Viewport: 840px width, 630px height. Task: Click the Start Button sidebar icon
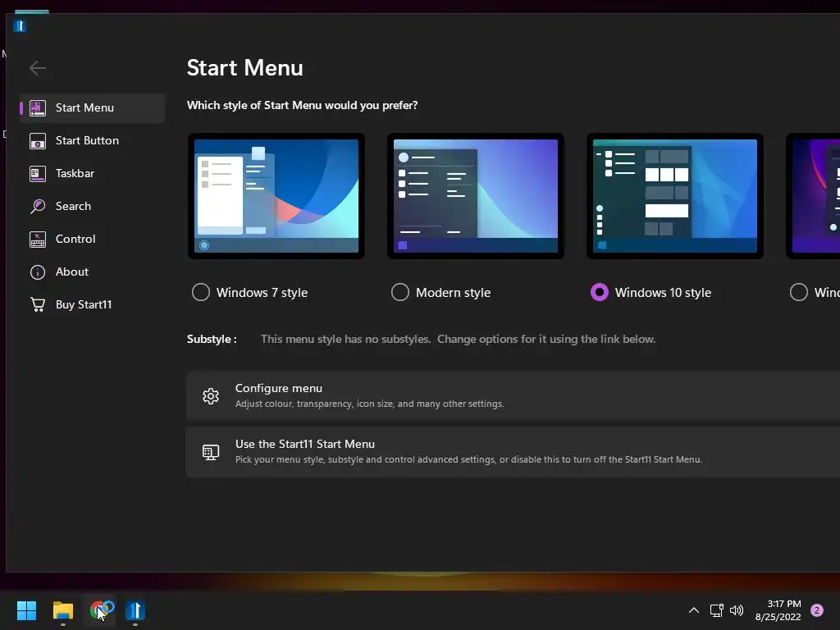click(38, 141)
